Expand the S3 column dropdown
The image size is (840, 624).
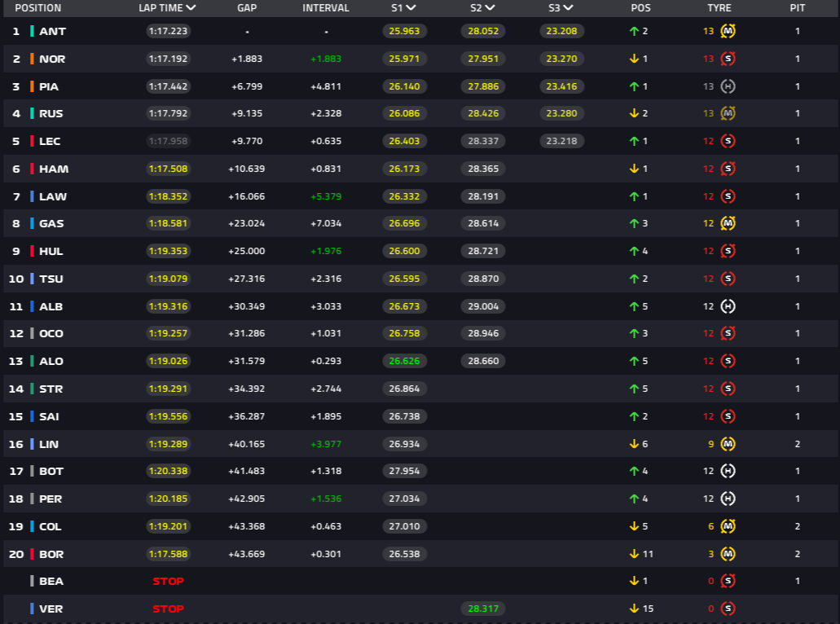click(x=569, y=7)
